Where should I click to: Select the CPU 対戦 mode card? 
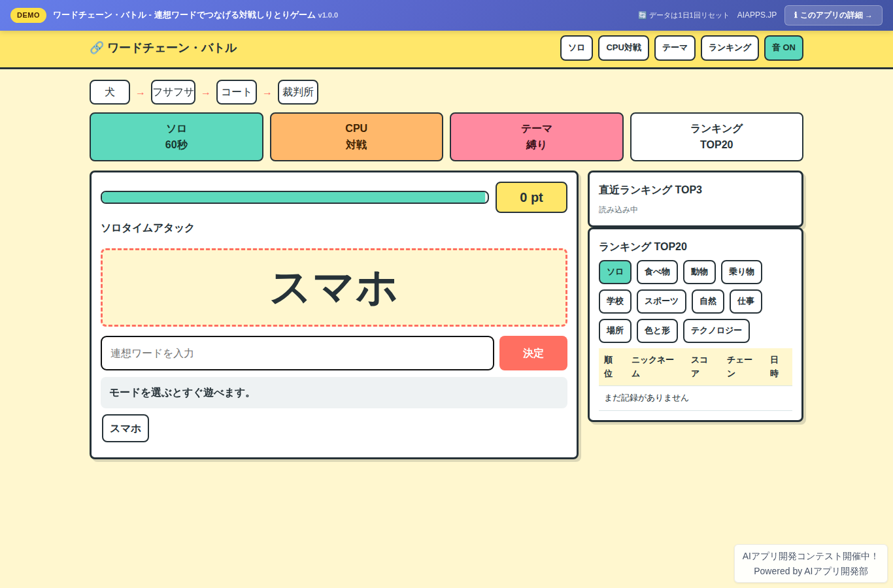click(x=356, y=137)
